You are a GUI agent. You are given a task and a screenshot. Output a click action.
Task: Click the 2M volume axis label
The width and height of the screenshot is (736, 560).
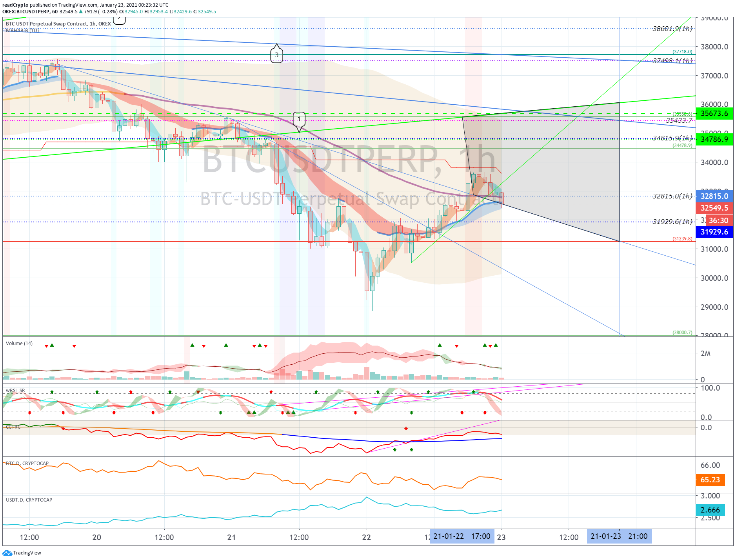point(705,353)
